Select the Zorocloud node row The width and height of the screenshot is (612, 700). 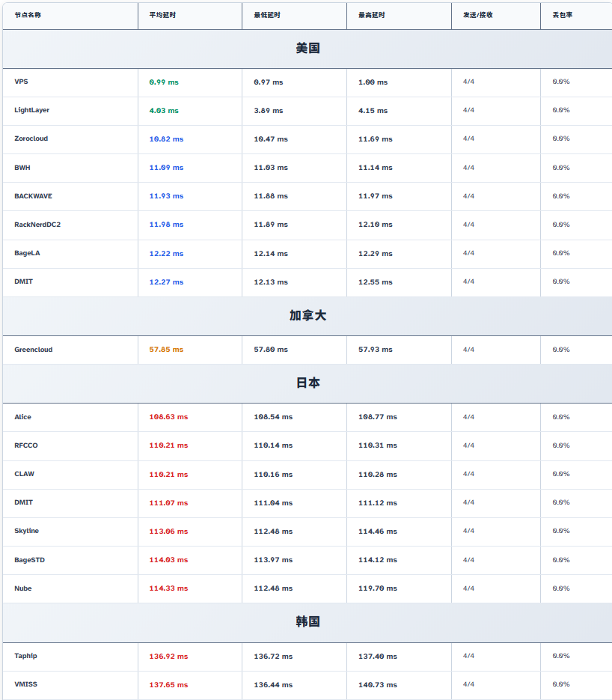pos(31,139)
